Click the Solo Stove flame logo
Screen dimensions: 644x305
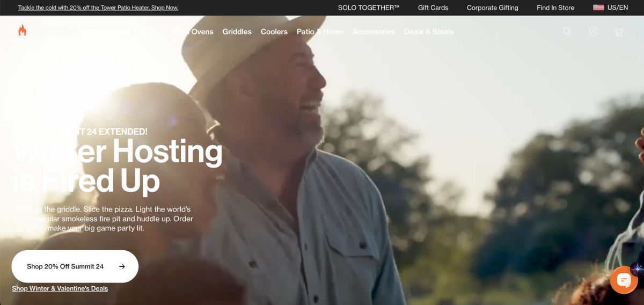[22, 31]
